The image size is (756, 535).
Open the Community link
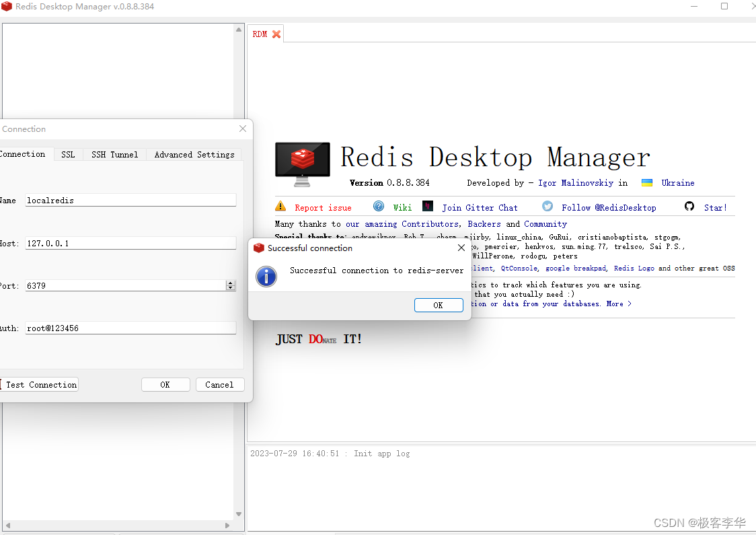coord(545,224)
